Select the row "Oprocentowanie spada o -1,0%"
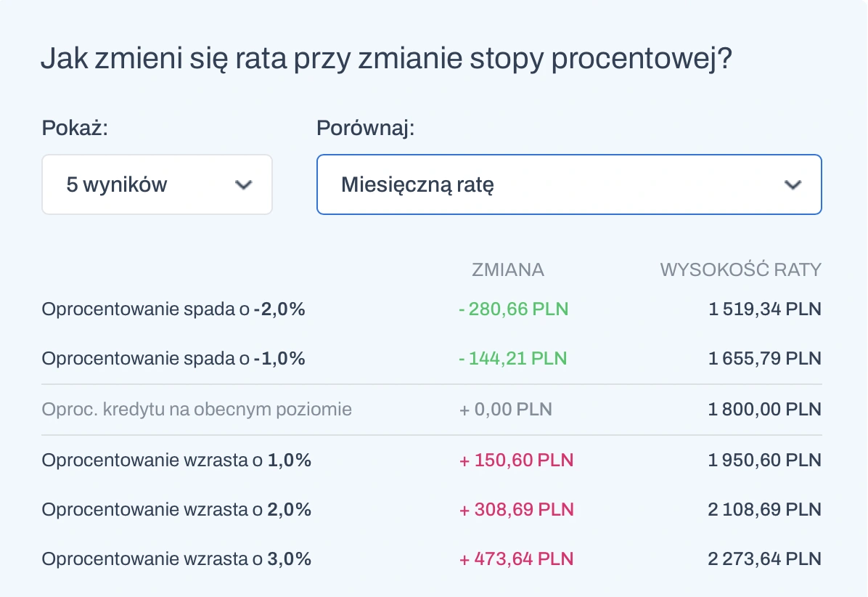 click(x=173, y=359)
